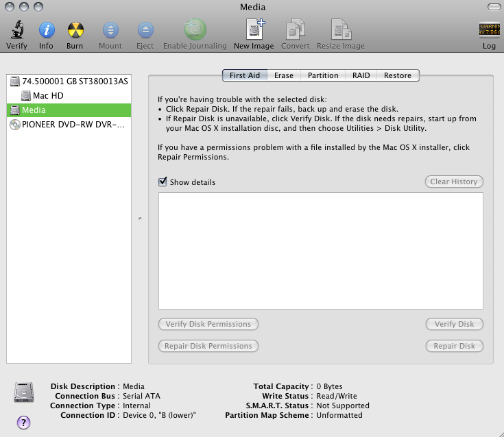Click the split divider handle beside sidebar
Viewport: 504px width, 437px height.
pyautogui.click(x=140, y=218)
